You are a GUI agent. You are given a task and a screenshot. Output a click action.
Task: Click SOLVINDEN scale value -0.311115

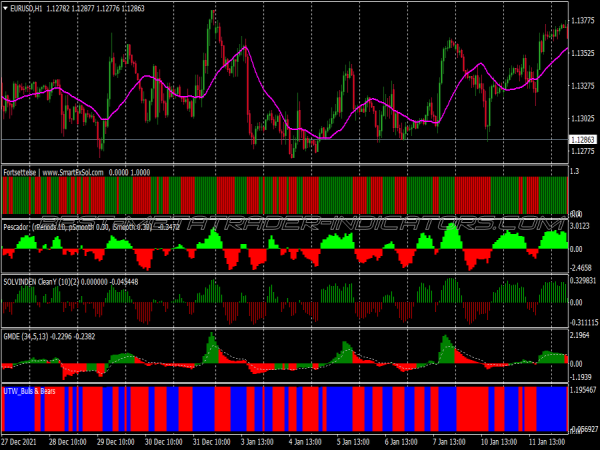coord(584,323)
